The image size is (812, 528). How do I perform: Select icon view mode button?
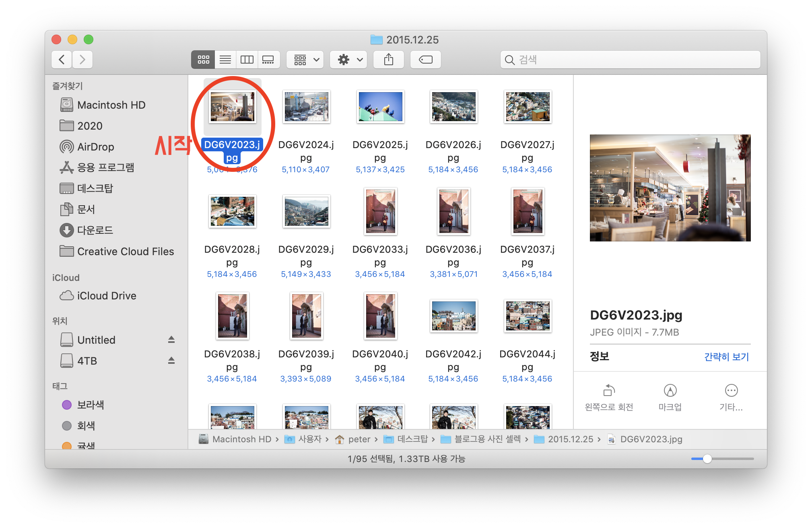(x=203, y=60)
